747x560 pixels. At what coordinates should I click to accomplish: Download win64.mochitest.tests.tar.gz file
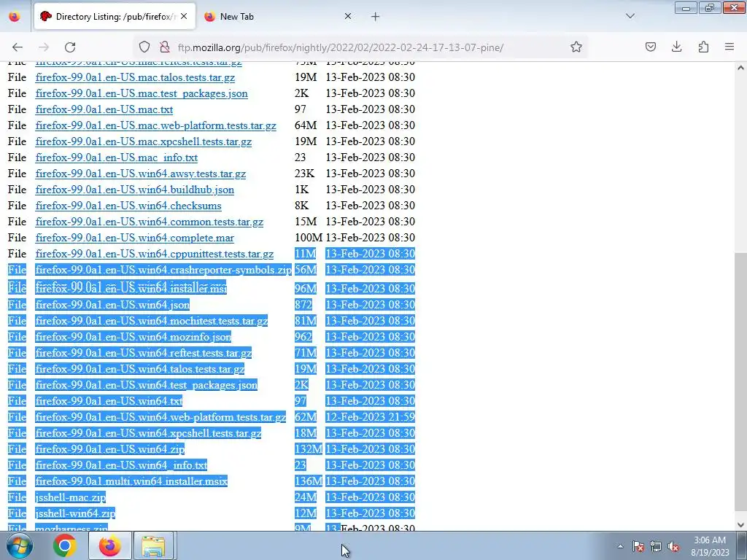pyautogui.click(x=152, y=321)
